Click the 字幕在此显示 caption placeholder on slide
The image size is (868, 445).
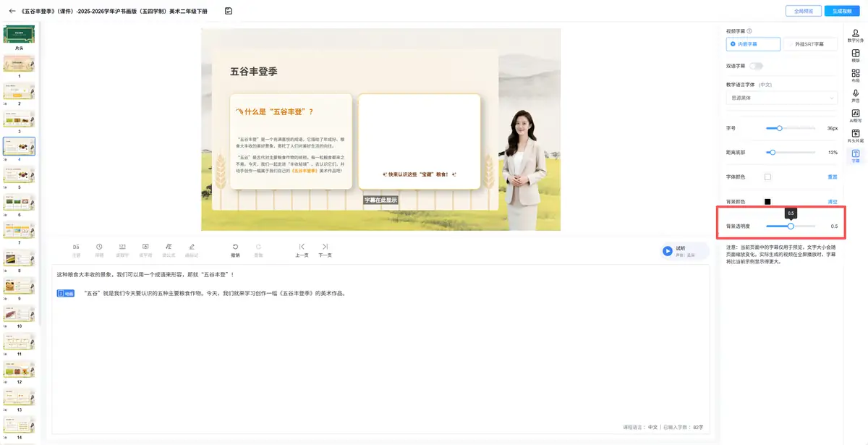point(380,200)
